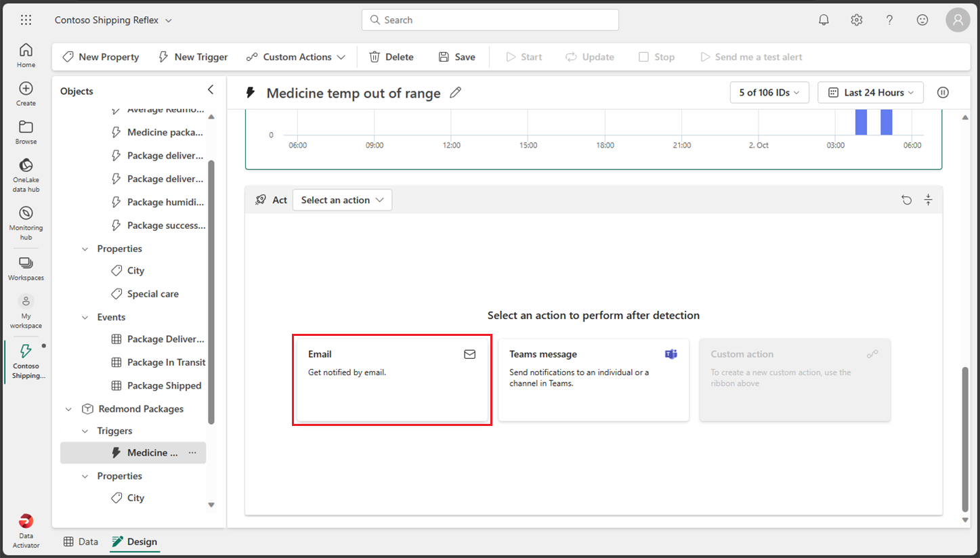Open Create in left navigation

click(x=26, y=93)
